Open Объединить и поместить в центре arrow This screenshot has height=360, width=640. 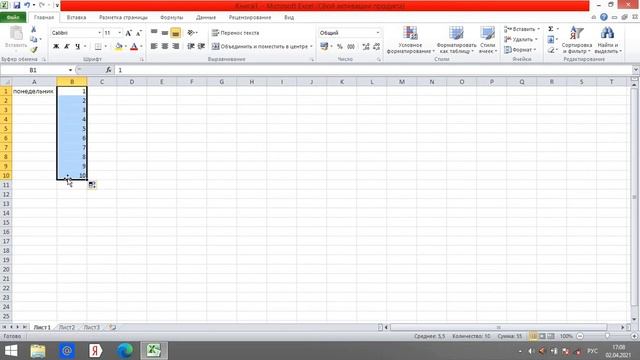point(311,47)
